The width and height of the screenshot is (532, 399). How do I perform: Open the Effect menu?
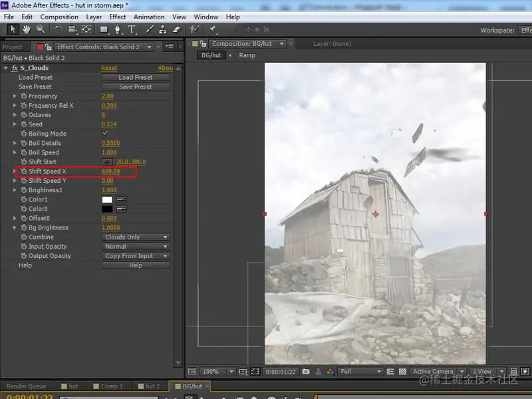(118, 17)
